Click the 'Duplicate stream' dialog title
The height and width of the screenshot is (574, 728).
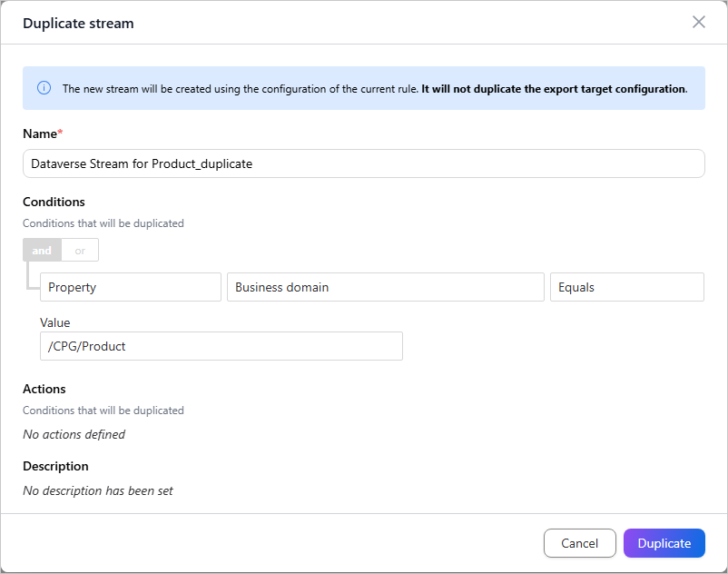click(x=78, y=24)
